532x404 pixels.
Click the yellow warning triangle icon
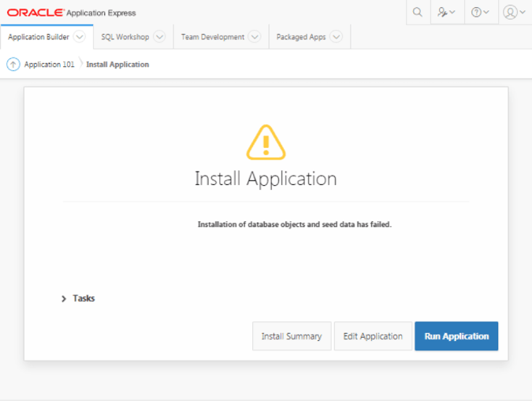click(266, 143)
